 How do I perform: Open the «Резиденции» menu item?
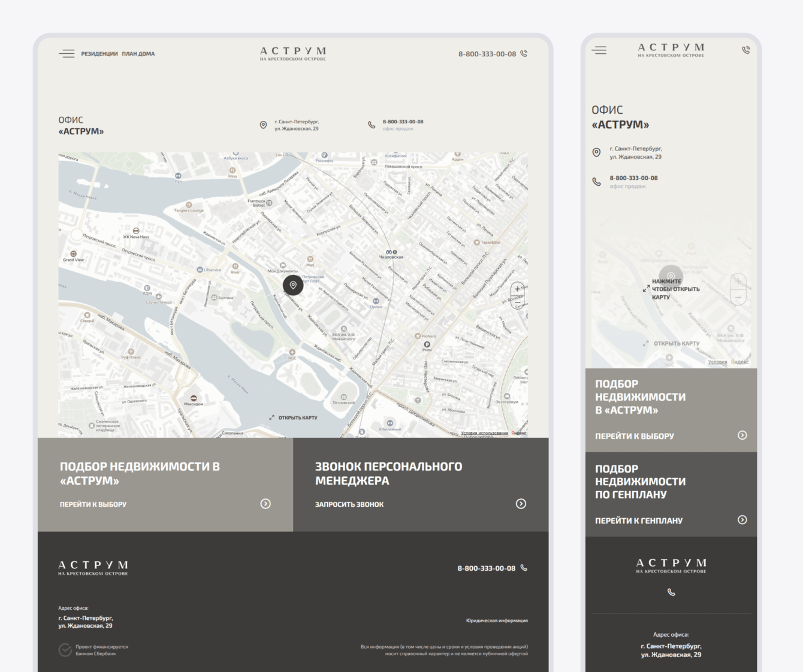[99, 54]
